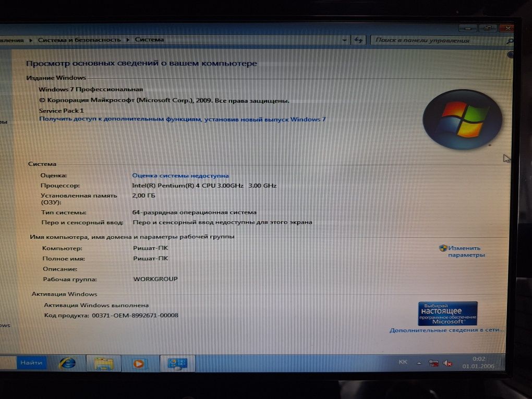Click the Найти search button
The height and width of the screenshot is (399, 532).
tap(31, 362)
